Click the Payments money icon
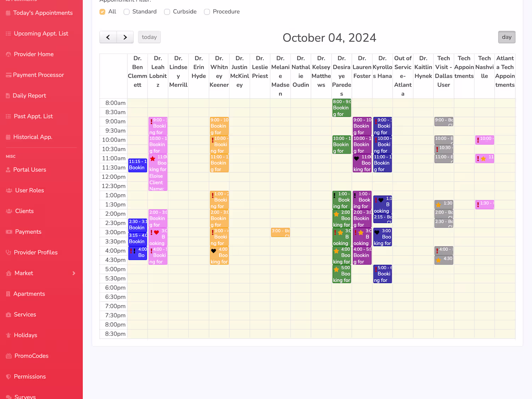 [9, 232]
